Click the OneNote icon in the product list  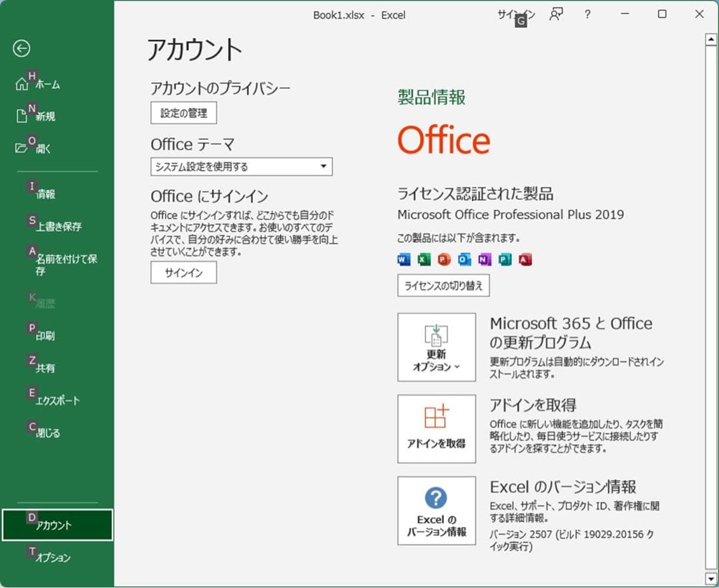coord(483,260)
